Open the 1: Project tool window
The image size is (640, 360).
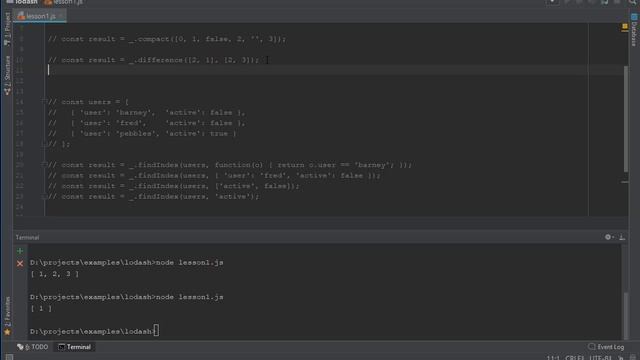pos(7,29)
